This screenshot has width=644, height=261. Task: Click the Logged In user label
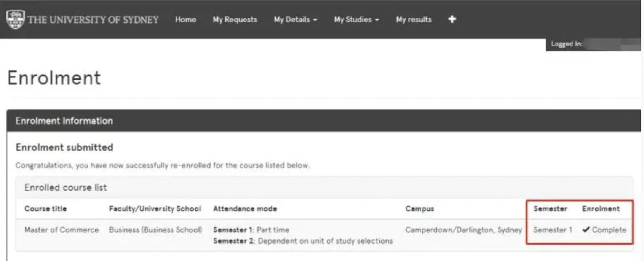pos(566,44)
